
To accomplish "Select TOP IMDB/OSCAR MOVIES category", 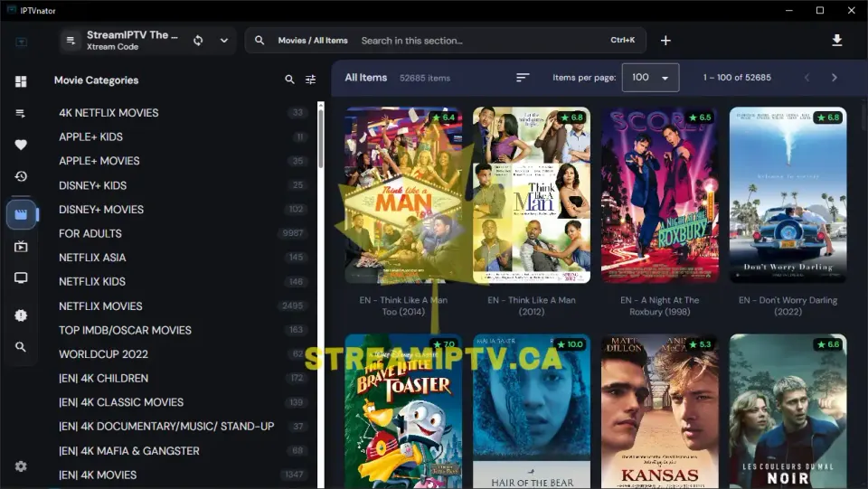I will [x=183, y=330].
